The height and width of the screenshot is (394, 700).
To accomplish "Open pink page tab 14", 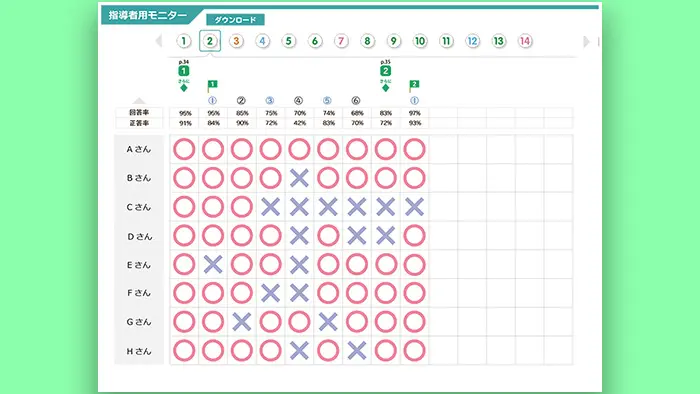I will click(x=525, y=41).
